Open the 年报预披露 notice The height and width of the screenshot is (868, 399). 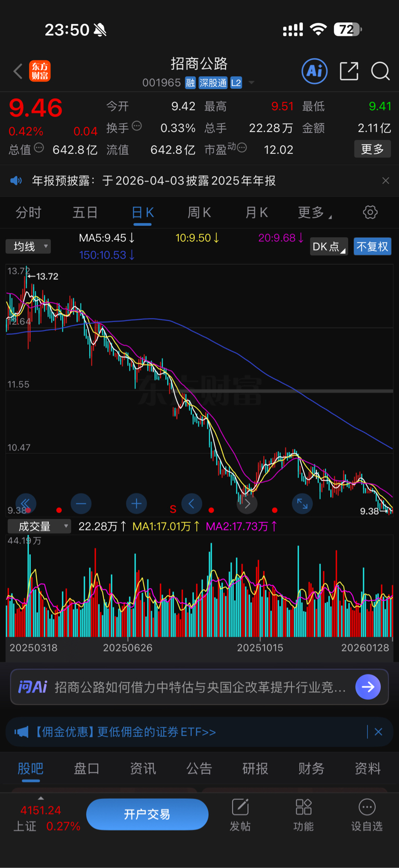(154, 180)
